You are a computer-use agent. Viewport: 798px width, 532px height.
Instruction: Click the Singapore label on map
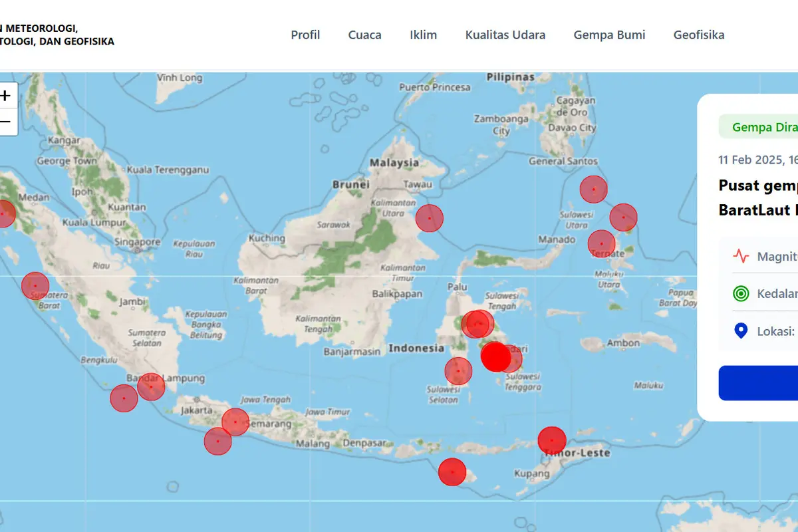coord(139,242)
